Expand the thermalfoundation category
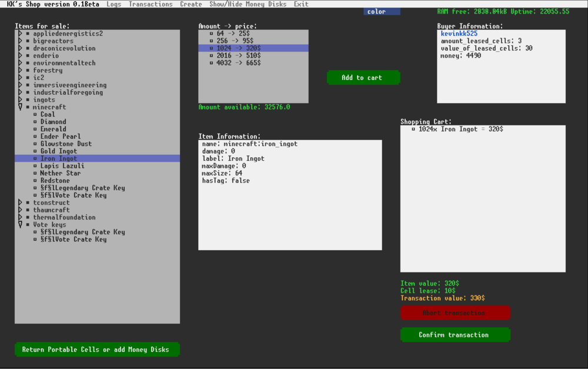The image size is (588, 369). (x=20, y=217)
